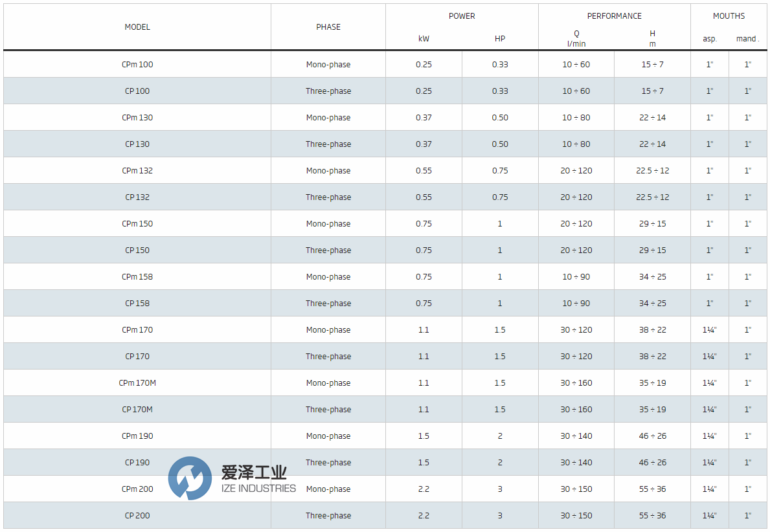Click the 1¼" asp value for CPm 190

[710, 436]
